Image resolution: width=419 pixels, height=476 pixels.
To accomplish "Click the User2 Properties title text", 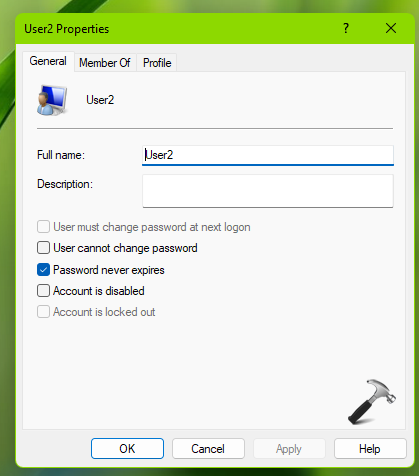I will 67,29.
